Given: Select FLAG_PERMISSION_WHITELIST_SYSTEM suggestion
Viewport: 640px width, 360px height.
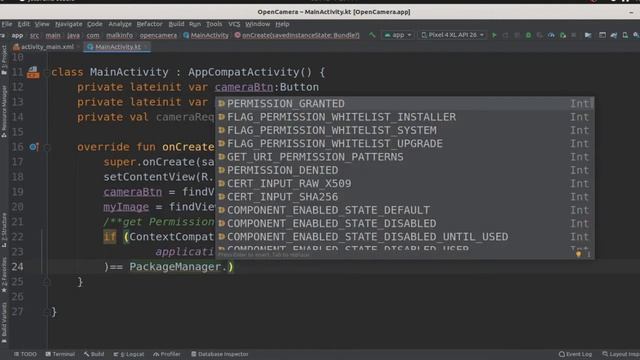Looking at the screenshot, I should point(404,130).
